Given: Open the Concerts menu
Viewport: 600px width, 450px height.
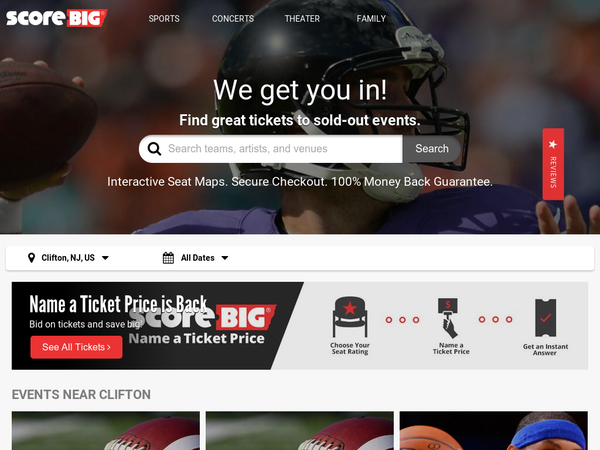Looking at the screenshot, I should point(233,19).
